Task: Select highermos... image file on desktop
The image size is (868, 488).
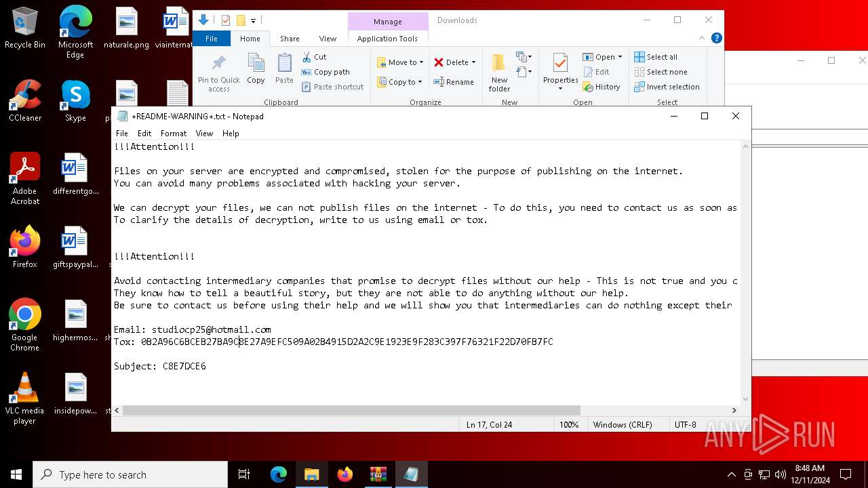Action: [x=75, y=320]
